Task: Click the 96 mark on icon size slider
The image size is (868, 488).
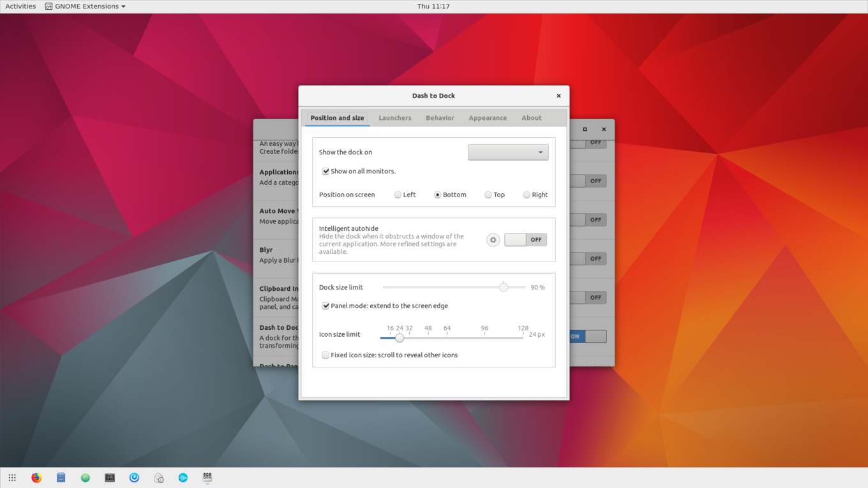Action: (x=484, y=329)
